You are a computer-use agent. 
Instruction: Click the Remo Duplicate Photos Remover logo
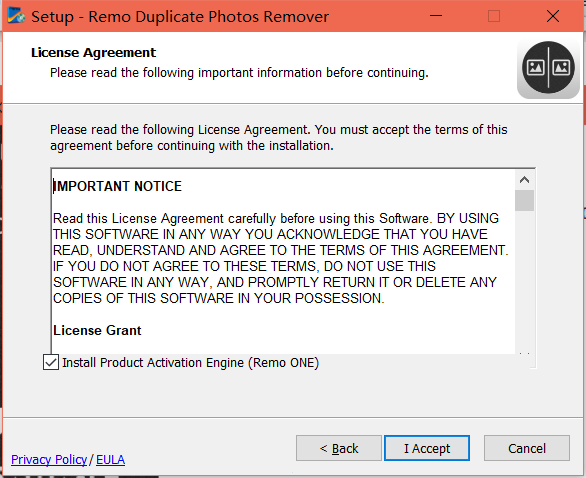[x=548, y=69]
